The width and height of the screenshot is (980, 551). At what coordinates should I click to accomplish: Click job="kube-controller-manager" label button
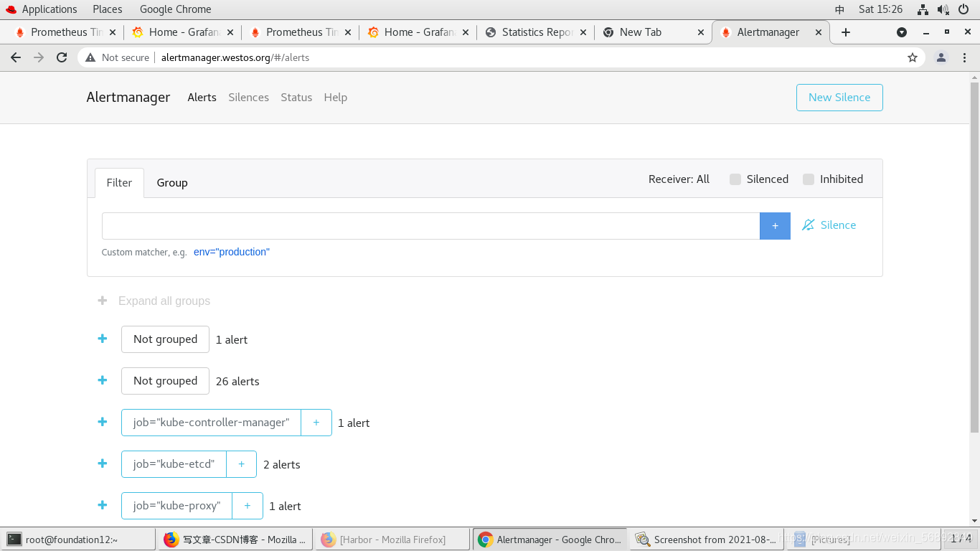click(x=211, y=423)
